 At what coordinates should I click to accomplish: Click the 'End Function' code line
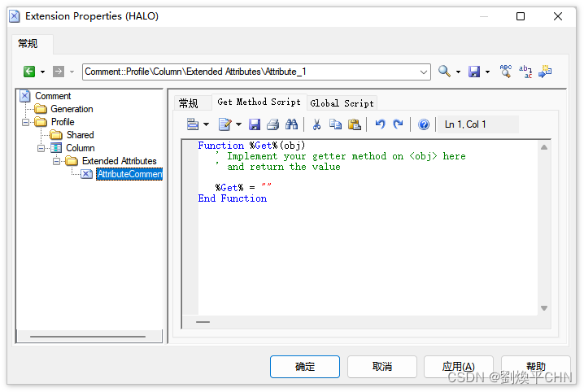(233, 198)
